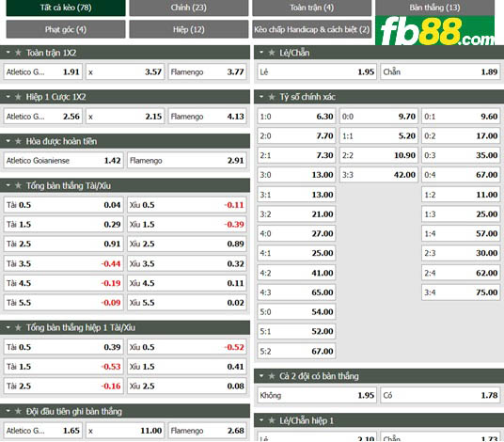Select correct score 1:2 at 11.00
Viewport: 504px width, 442px height.
[x=461, y=195]
